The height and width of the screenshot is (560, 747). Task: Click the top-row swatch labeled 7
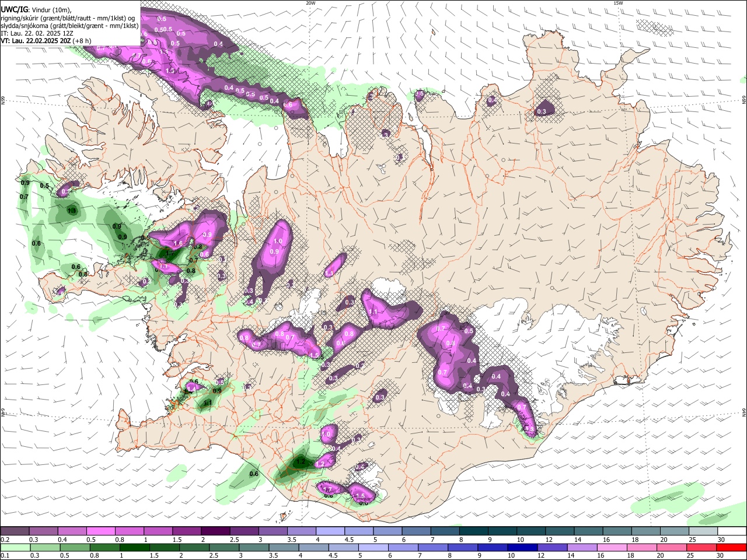445,531
